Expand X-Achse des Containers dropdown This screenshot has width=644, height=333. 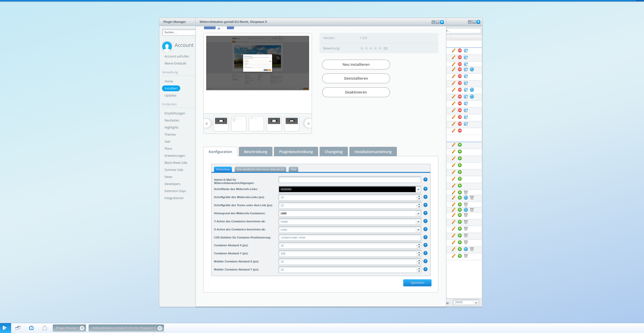(418, 230)
